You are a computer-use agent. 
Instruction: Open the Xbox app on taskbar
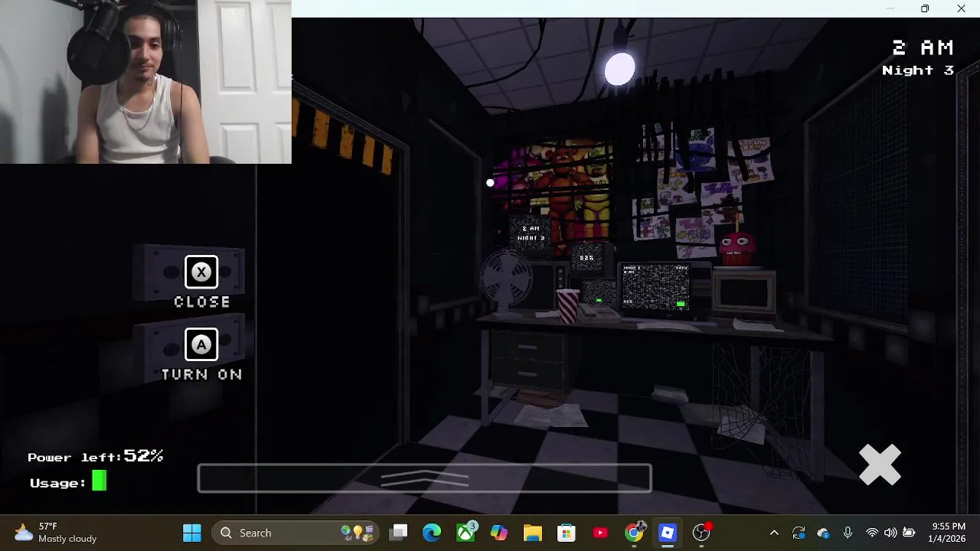pos(465,533)
